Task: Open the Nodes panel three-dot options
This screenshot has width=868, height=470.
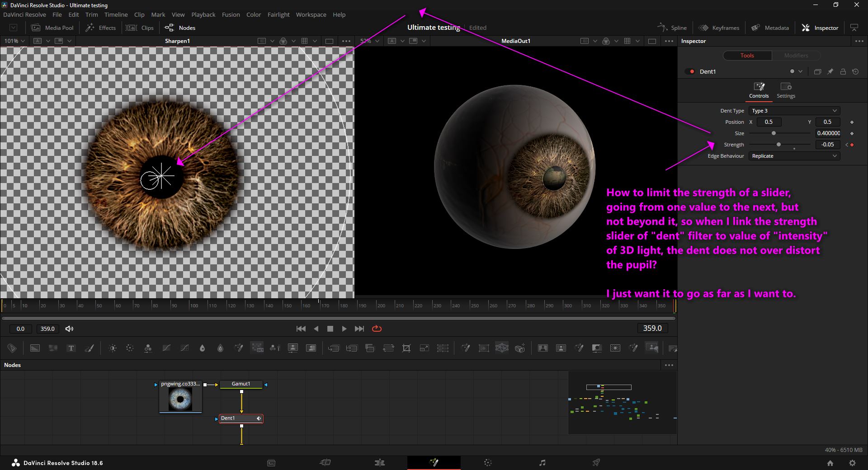Action: (669, 365)
